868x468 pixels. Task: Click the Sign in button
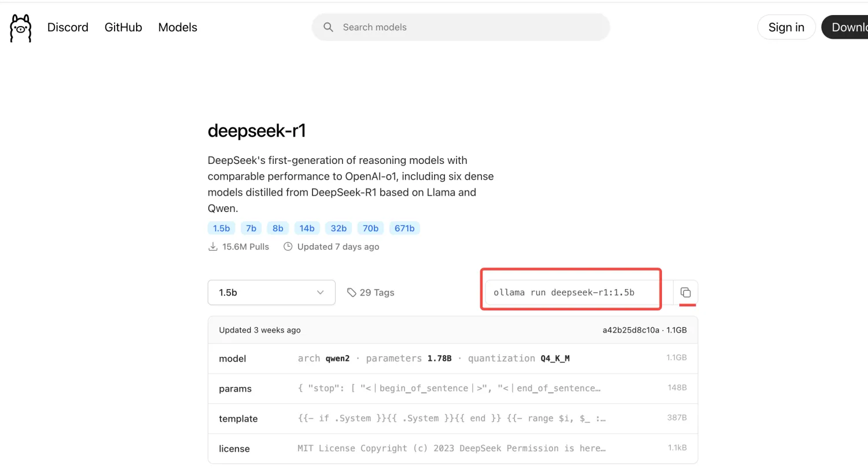point(786,27)
